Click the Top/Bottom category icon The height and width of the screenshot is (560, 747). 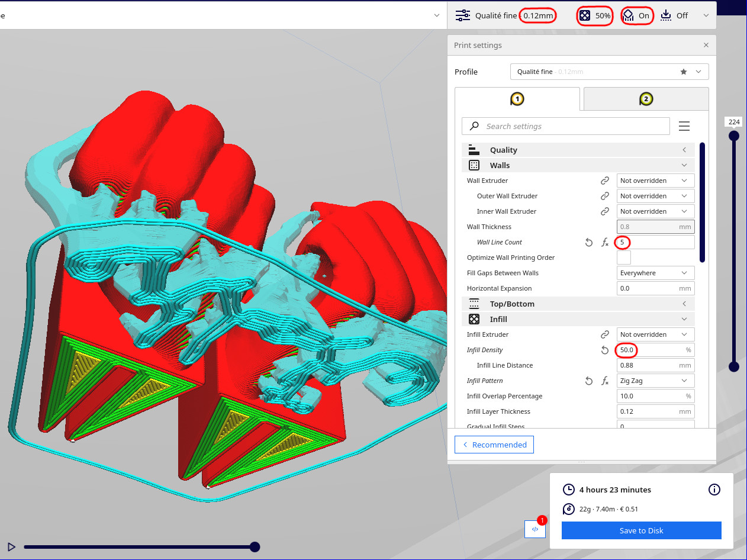[474, 304]
